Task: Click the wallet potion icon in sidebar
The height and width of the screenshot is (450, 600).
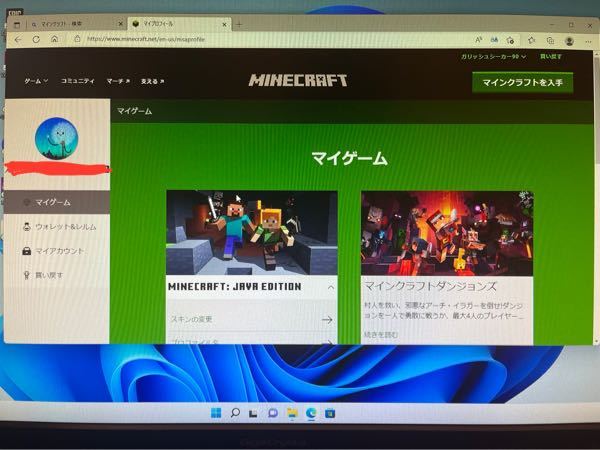Action: click(26, 227)
